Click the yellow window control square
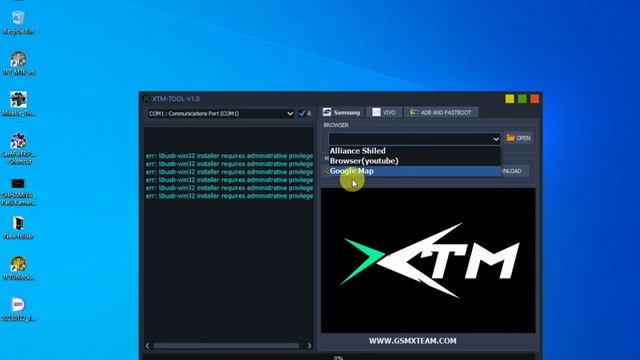This screenshot has height=360, width=640. click(509, 99)
